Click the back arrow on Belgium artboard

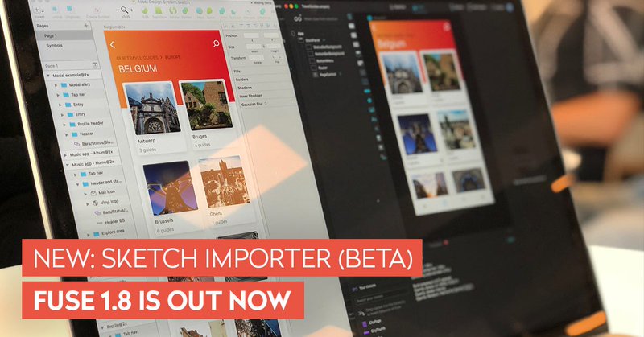pos(113,45)
